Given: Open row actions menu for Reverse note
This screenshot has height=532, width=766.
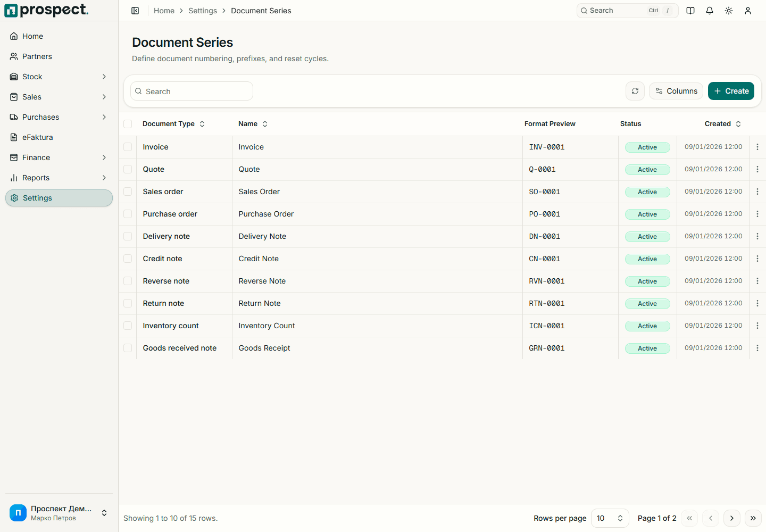Looking at the screenshot, I should (x=757, y=281).
